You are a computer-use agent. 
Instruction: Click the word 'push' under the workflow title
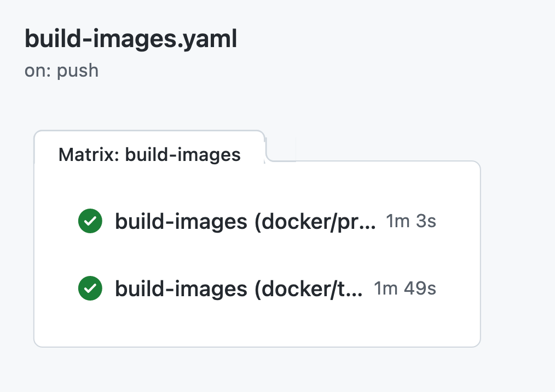click(78, 71)
